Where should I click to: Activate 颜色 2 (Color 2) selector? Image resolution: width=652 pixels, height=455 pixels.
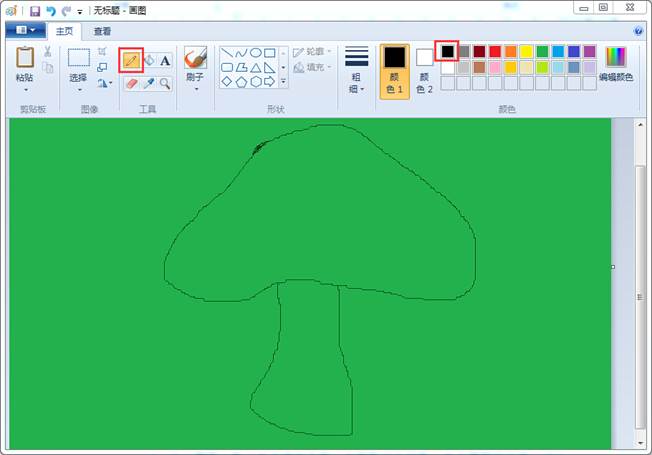(424, 72)
